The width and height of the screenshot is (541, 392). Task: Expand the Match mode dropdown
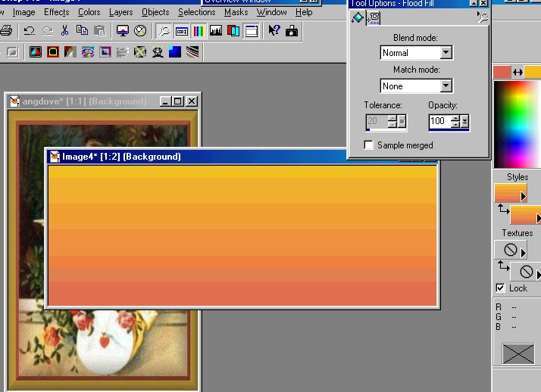(446, 86)
